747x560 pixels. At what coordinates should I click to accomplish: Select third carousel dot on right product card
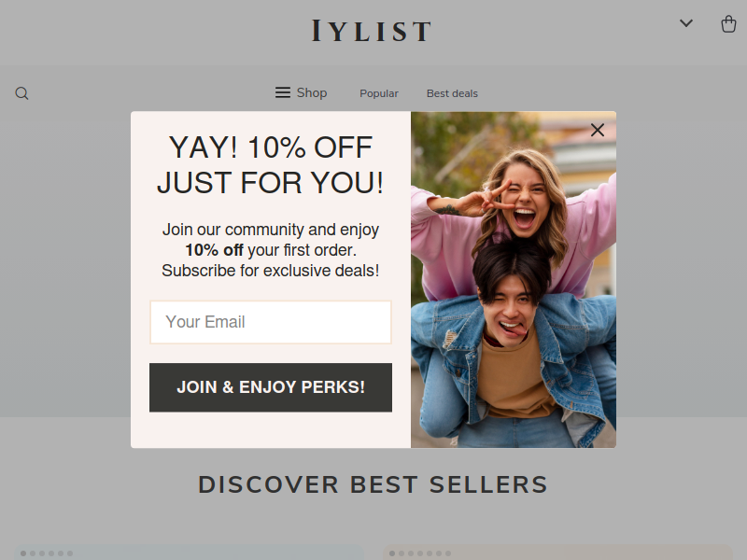coord(411,553)
